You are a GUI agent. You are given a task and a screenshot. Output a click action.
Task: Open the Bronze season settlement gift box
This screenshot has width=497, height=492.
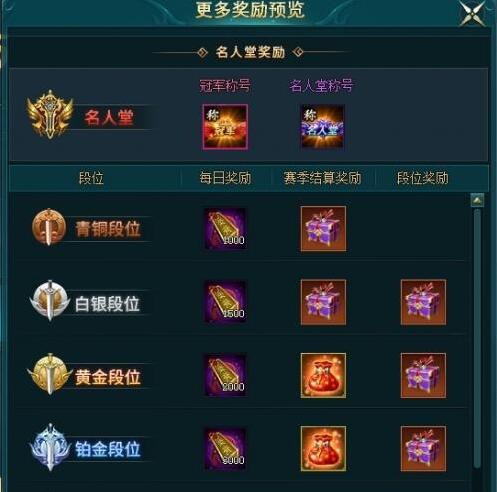323,229
